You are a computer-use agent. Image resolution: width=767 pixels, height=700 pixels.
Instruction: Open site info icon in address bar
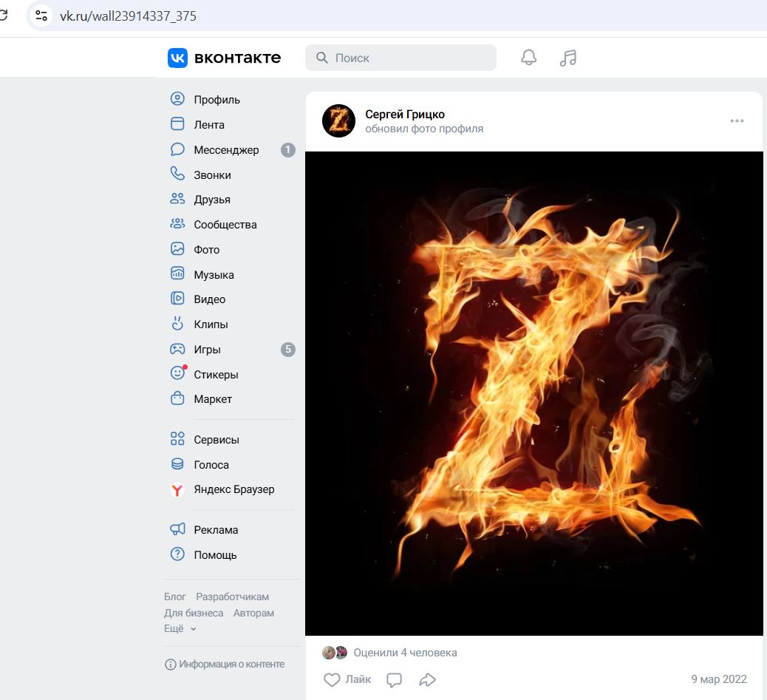click(41, 16)
